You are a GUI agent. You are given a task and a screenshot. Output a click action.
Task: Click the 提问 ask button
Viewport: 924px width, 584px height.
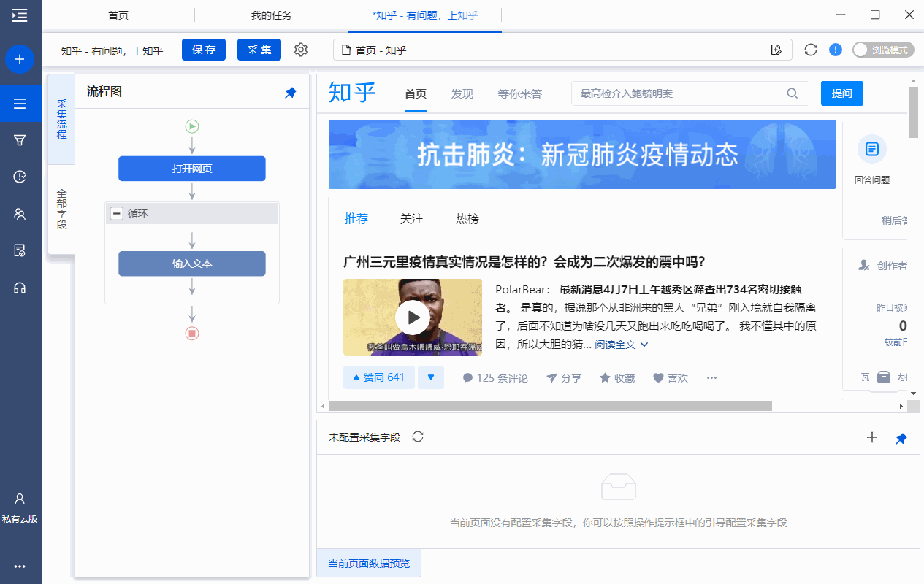tap(842, 93)
